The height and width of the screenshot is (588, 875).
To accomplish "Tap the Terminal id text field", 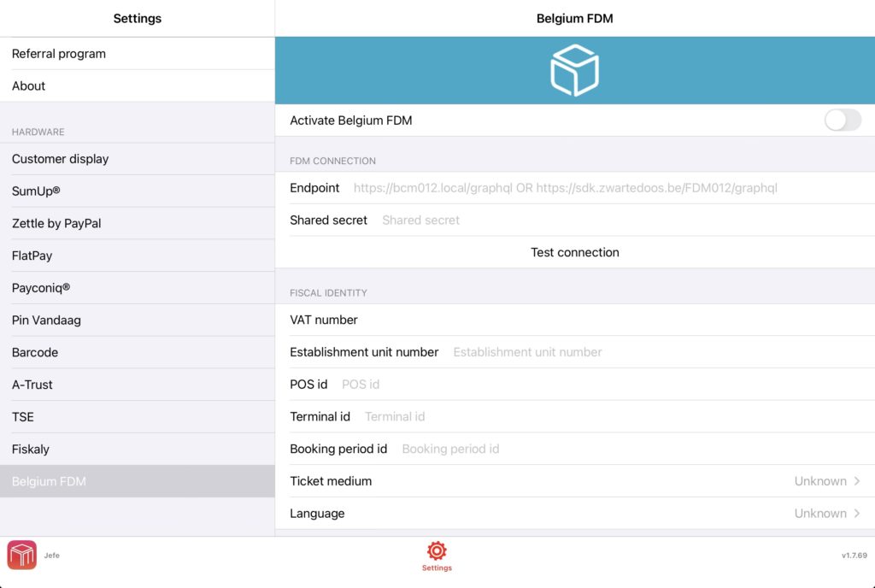I will (x=607, y=417).
